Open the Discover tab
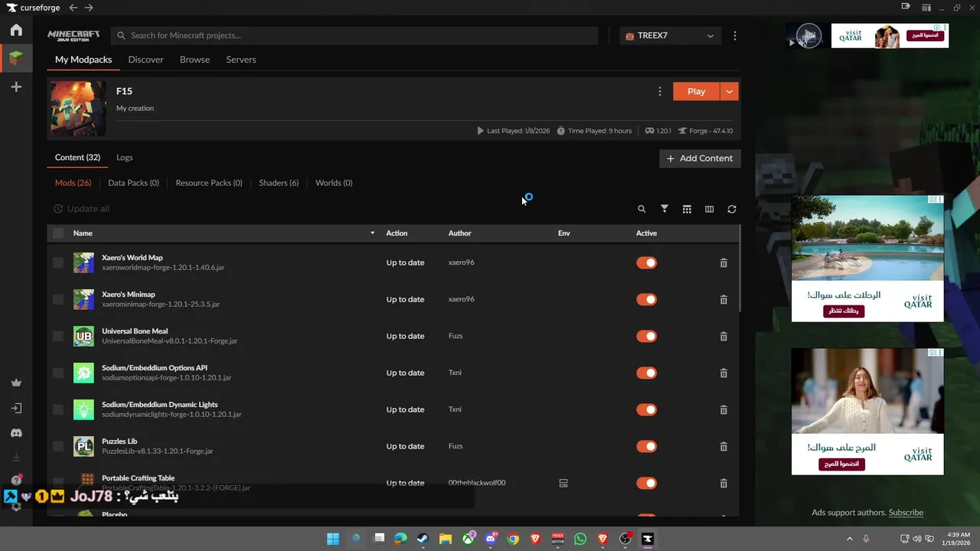 [145, 60]
